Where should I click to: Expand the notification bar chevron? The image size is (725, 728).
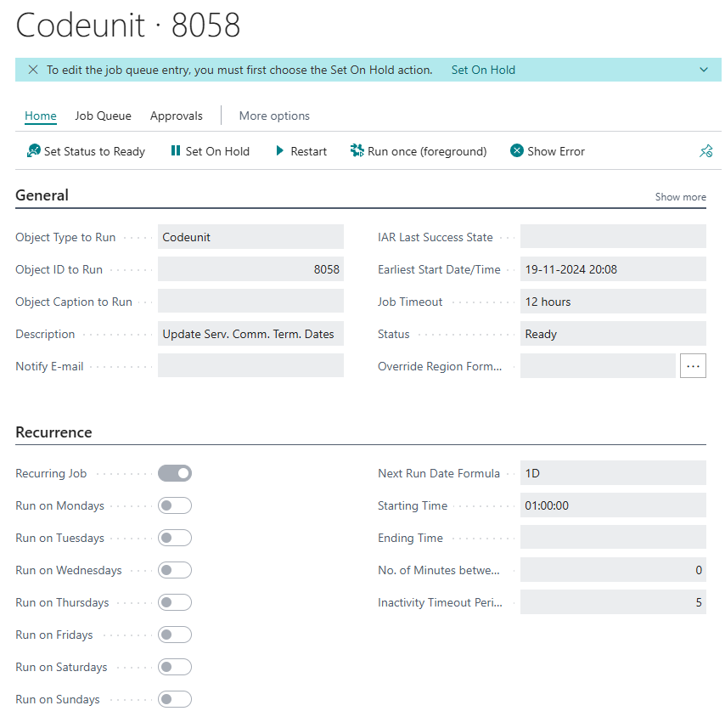(704, 70)
